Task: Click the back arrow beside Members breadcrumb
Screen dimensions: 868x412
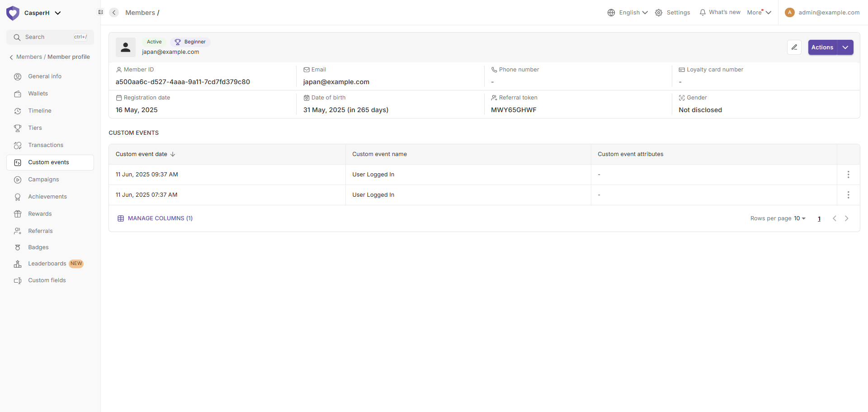Action: [x=114, y=13]
